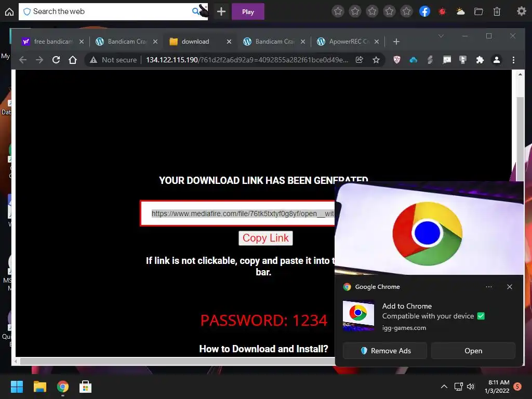The width and height of the screenshot is (532, 399).
Task: Open Chrome profile avatar icon
Action: point(496,60)
